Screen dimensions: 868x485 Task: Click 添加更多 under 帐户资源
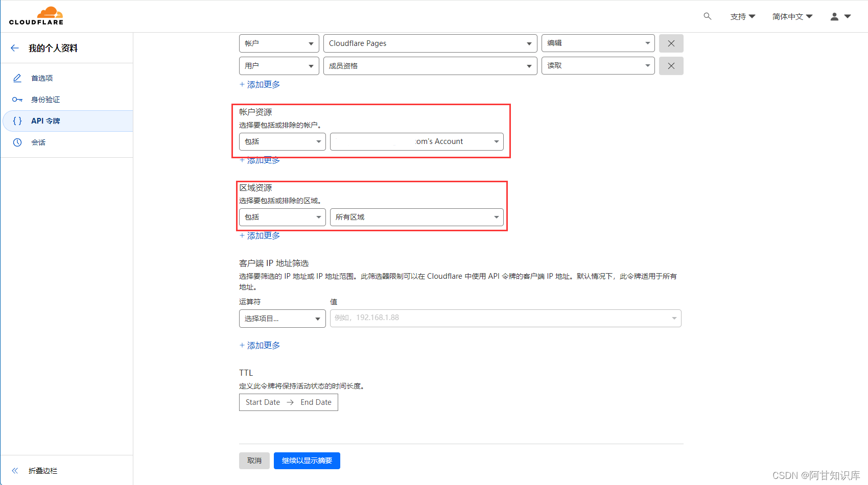pyautogui.click(x=260, y=160)
